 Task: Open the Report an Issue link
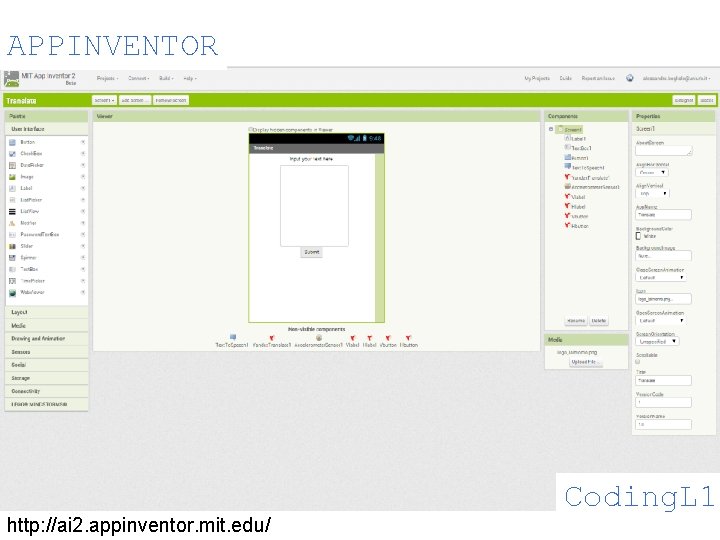(598, 79)
